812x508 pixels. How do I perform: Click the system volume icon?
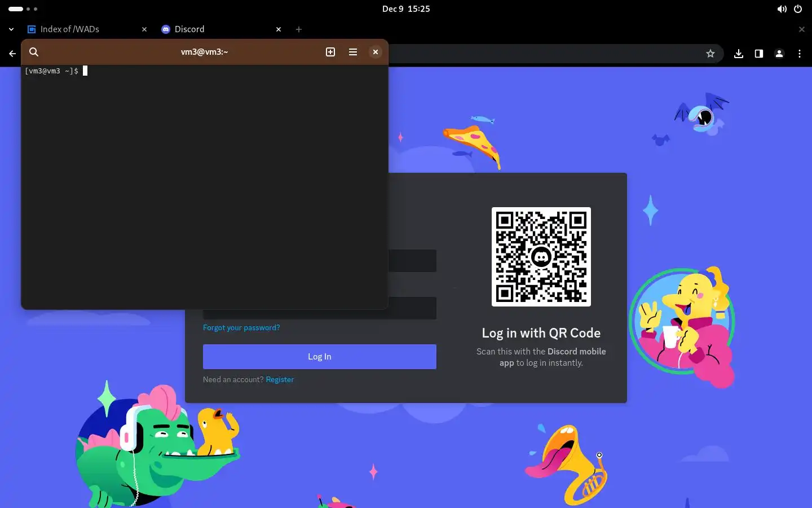coord(782,9)
